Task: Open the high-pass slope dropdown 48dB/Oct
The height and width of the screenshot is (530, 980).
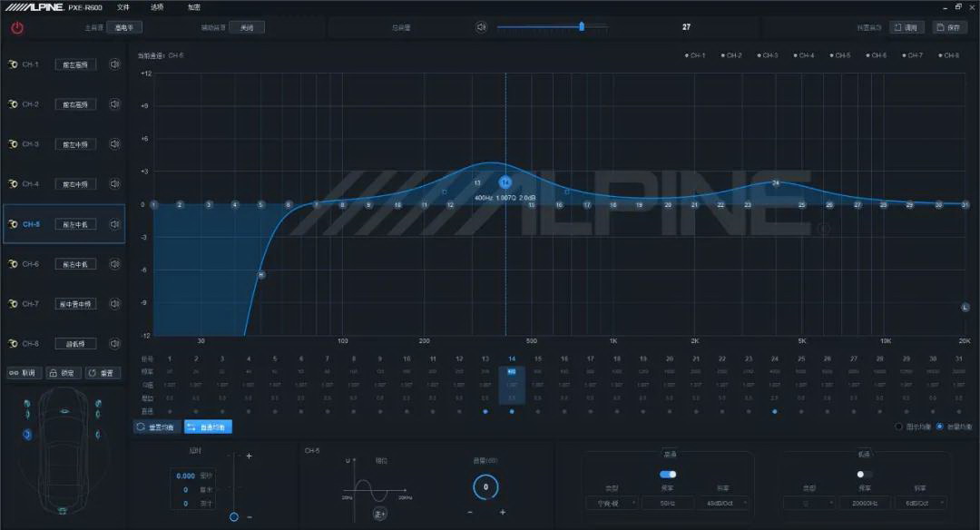Action: pyautogui.click(x=722, y=503)
